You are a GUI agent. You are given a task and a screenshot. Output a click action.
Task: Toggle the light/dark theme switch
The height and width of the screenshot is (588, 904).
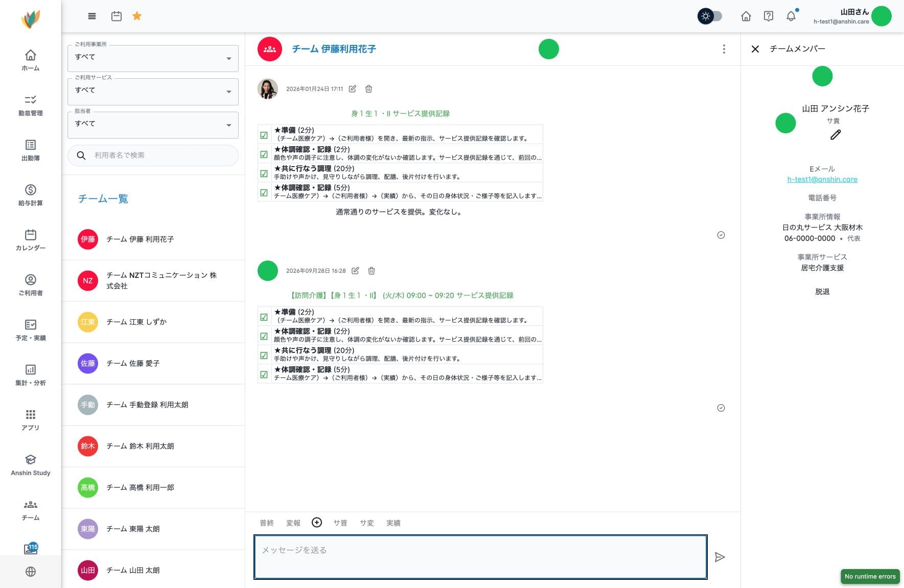[710, 16]
